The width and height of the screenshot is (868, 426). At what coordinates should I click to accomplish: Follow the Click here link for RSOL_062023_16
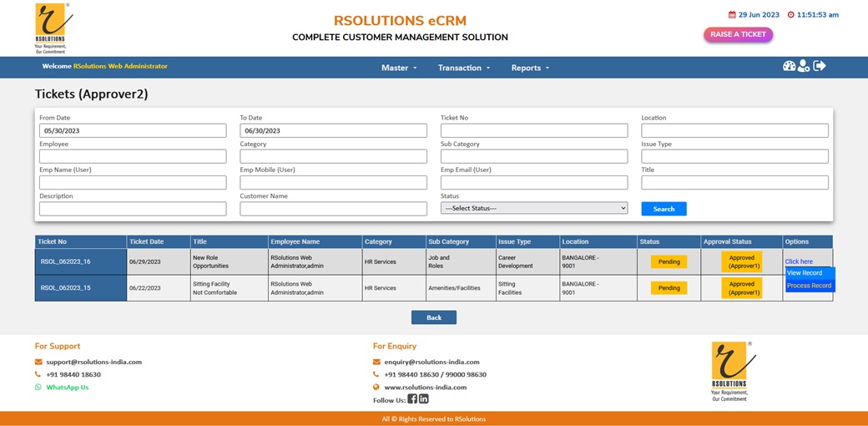point(799,261)
